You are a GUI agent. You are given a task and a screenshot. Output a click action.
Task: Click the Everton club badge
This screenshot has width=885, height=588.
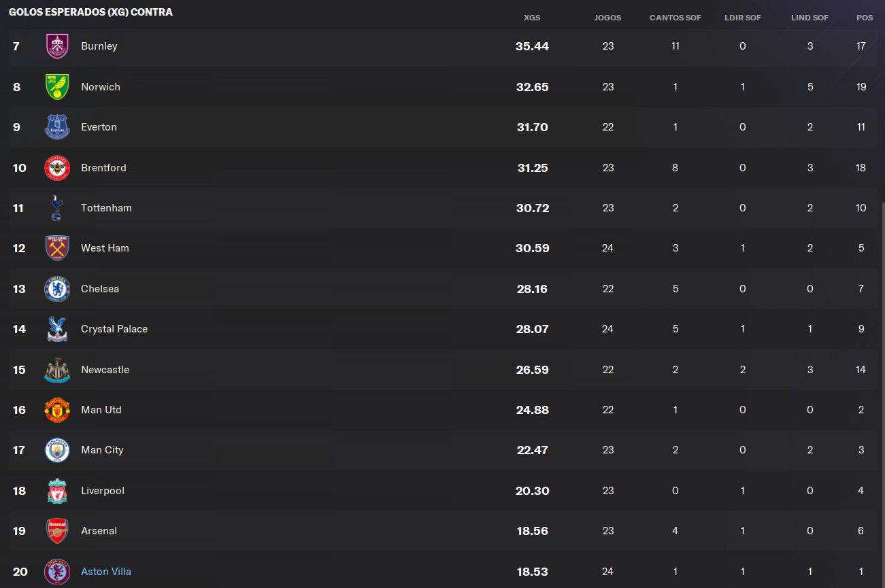pyautogui.click(x=57, y=127)
